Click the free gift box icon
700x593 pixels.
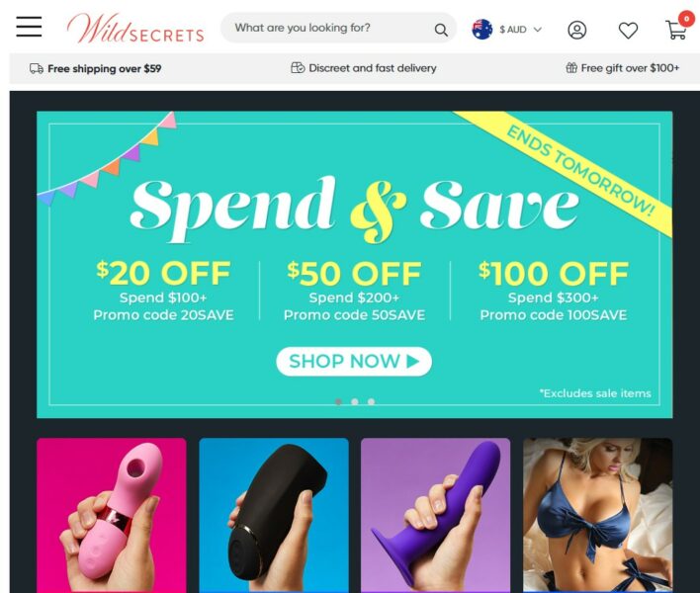(571, 68)
